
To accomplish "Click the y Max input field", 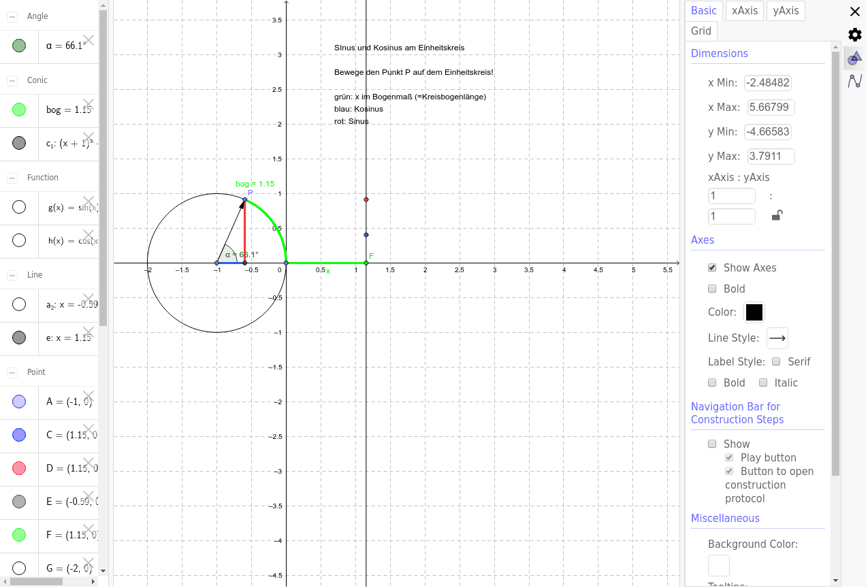I will pyautogui.click(x=771, y=157).
